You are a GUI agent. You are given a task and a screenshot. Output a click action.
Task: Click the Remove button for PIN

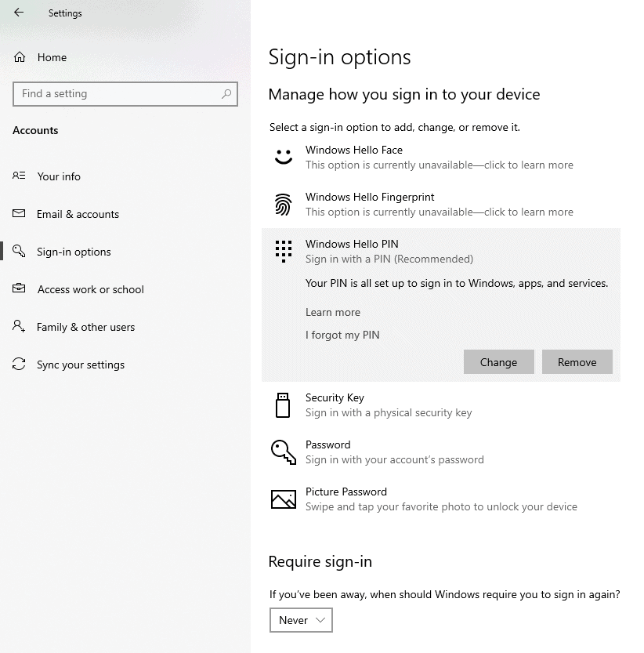577,361
